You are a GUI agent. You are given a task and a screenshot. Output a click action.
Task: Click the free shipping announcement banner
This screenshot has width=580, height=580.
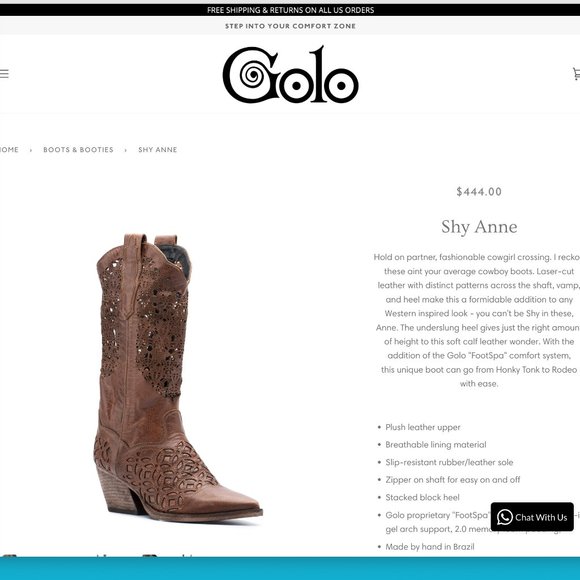click(290, 10)
